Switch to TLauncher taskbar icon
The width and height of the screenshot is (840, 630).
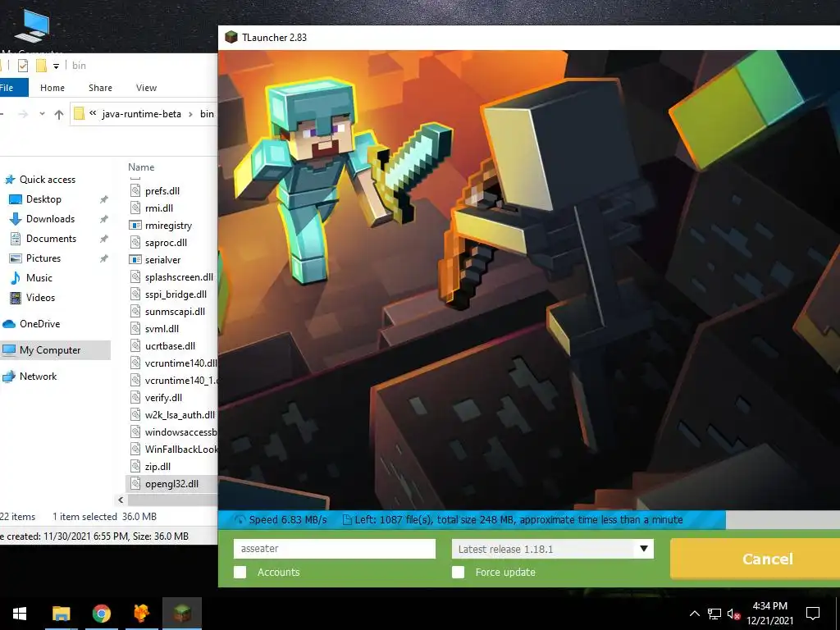(x=182, y=614)
